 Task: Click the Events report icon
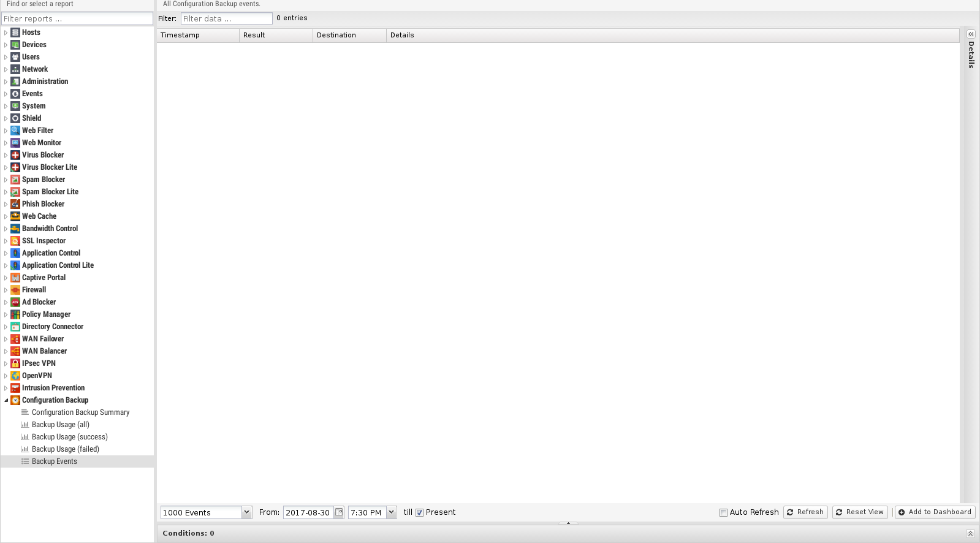(x=15, y=94)
